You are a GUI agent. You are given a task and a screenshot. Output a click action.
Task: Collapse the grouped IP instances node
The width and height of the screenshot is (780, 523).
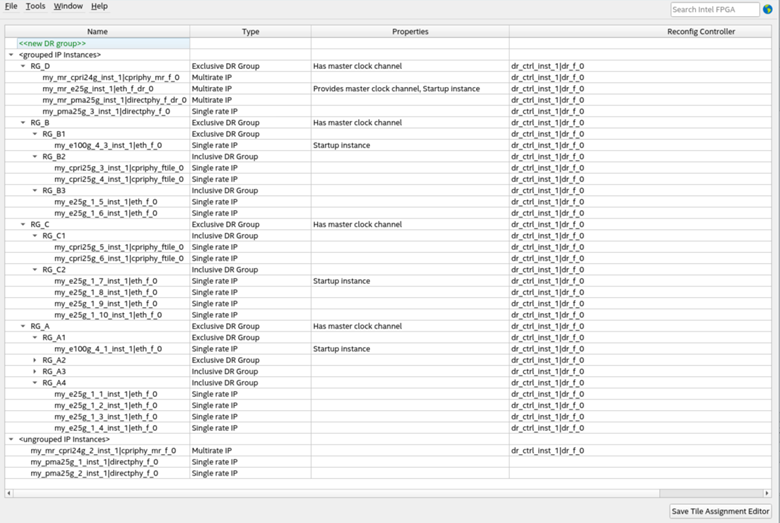[x=11, y=55]
